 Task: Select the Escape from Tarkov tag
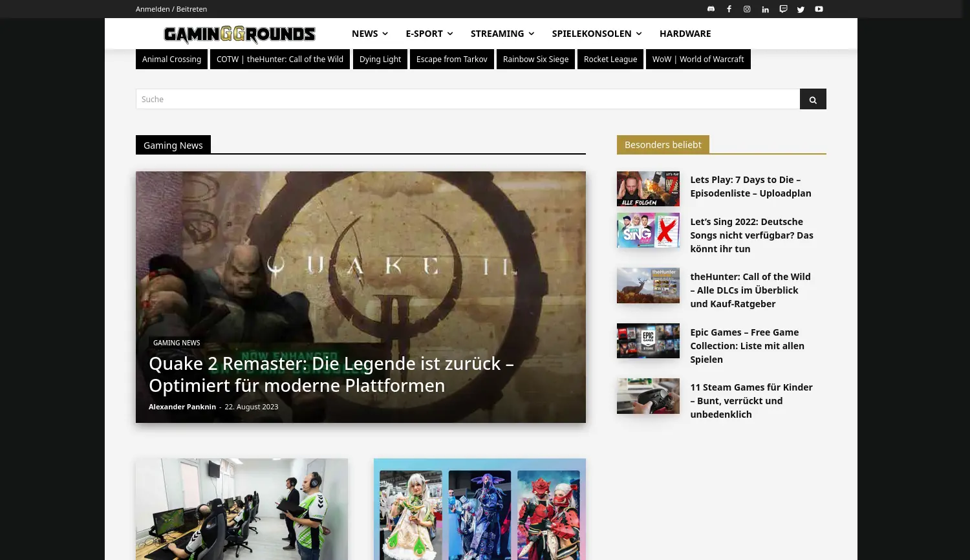(451, 59)
